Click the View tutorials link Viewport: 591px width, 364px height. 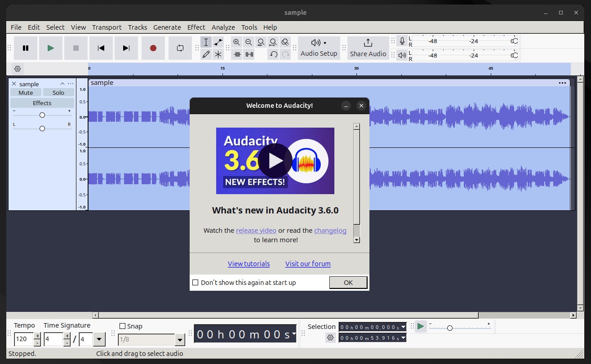(x=249, y=264)
